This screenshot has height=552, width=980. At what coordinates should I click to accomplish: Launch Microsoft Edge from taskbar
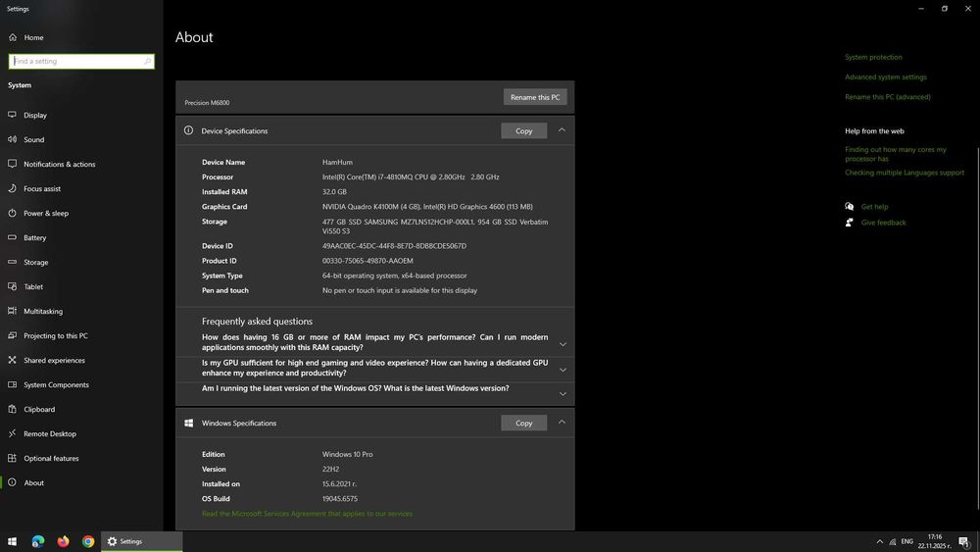[38, 541]
